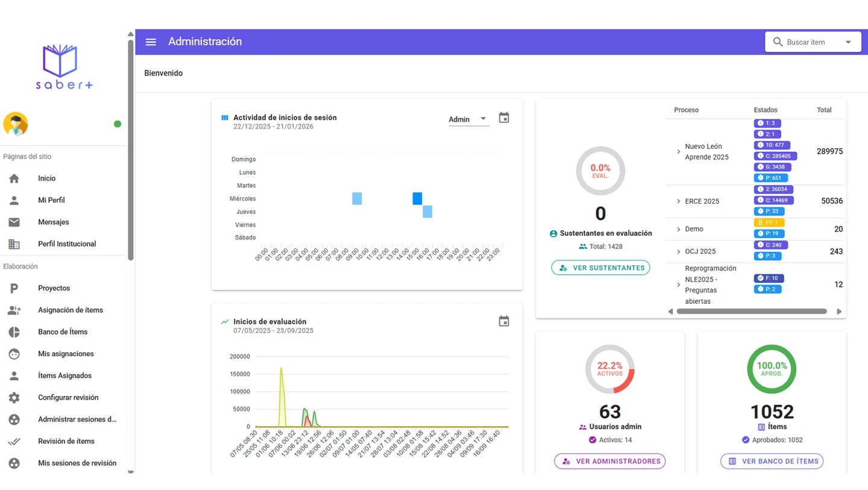The height and width of the screenshot is (490, 868).
Task: Expand the ERCE 2025 process row
Action: [x=678, y=201]
